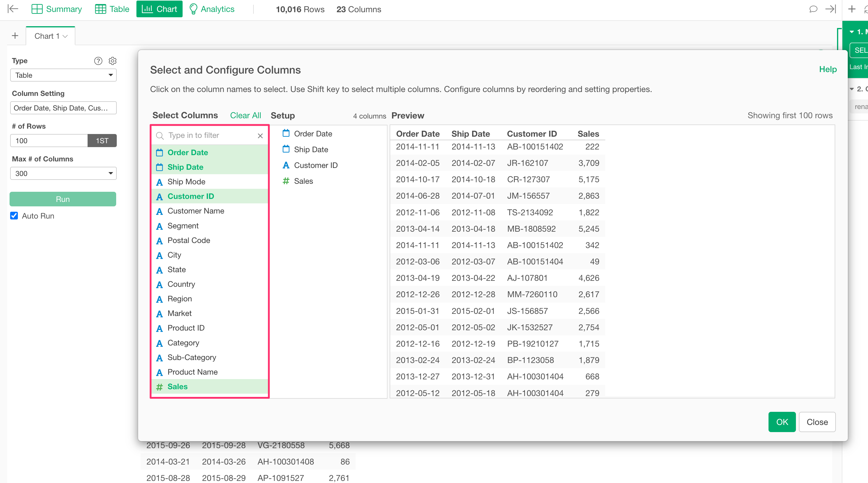The width and height of the screenshot is (868, 483).
Task: Open the Analytics view
Action: pyautogui.click(x=212, y=9)
